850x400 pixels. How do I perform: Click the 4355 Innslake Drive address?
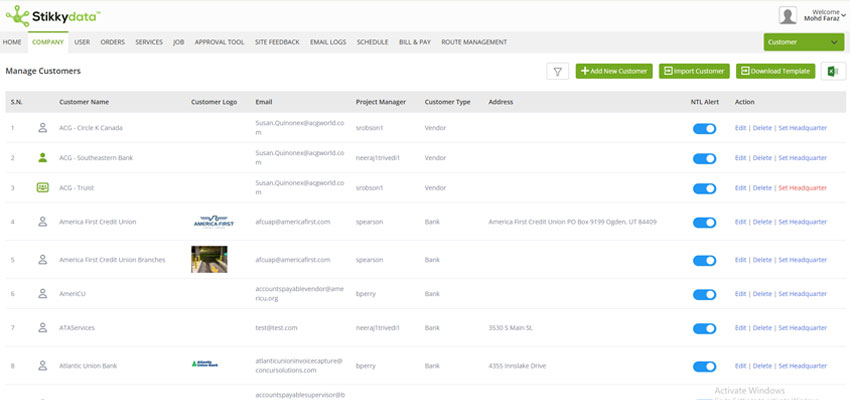[x=517, y=366]
